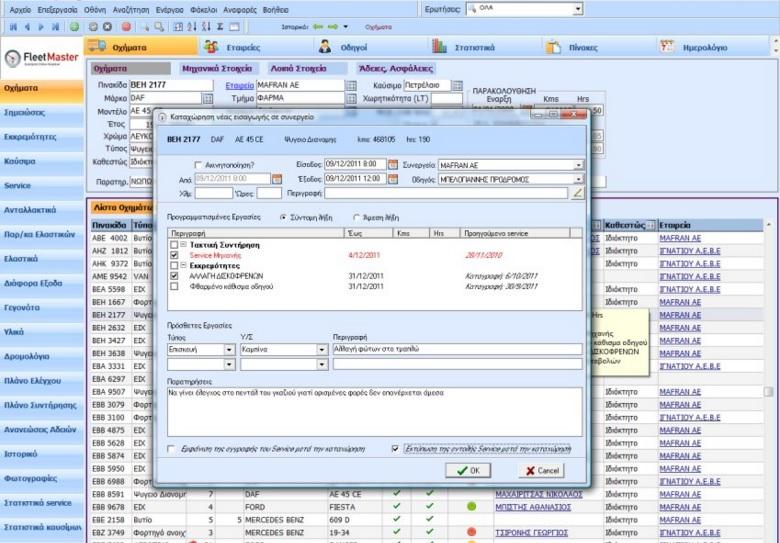Check the Τακτική Συντήρηση group checkbox
This screenshot has height=543, width=780.
[174, 245]
